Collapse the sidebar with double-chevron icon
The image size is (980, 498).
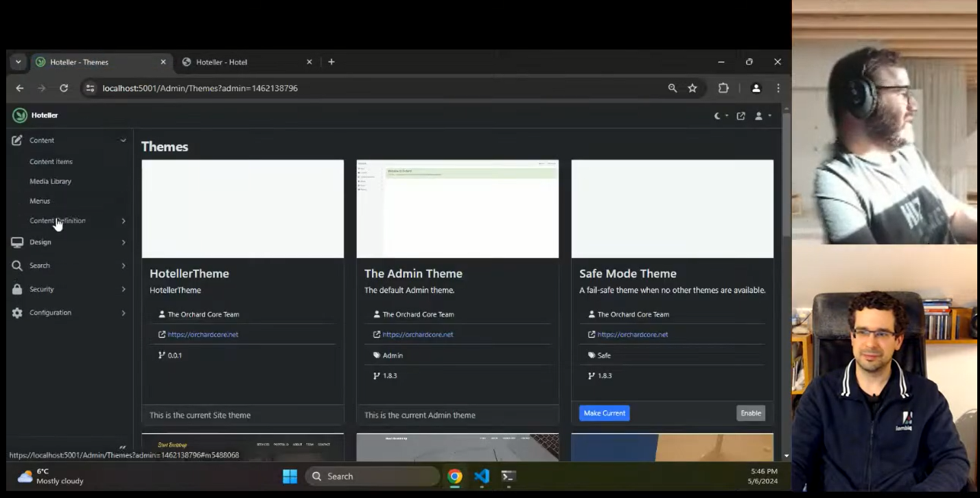[122, 447]
